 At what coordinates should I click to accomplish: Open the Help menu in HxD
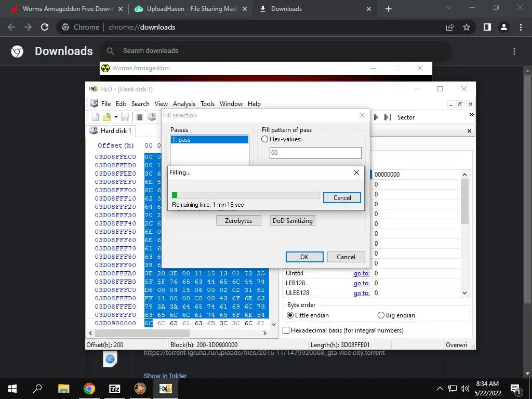[x=254, y=104]
